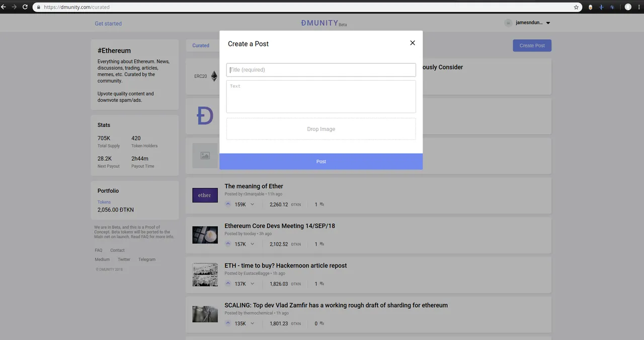Click the Drop Image upload area
Viewport: 644px width, 340px height.
tap(321, 129)
